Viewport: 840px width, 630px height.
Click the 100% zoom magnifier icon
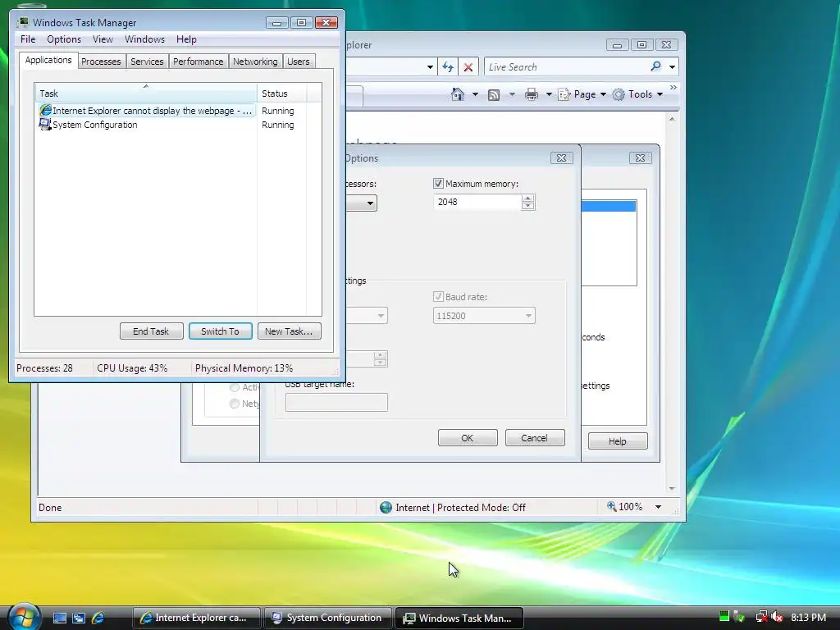click(611, 506)
